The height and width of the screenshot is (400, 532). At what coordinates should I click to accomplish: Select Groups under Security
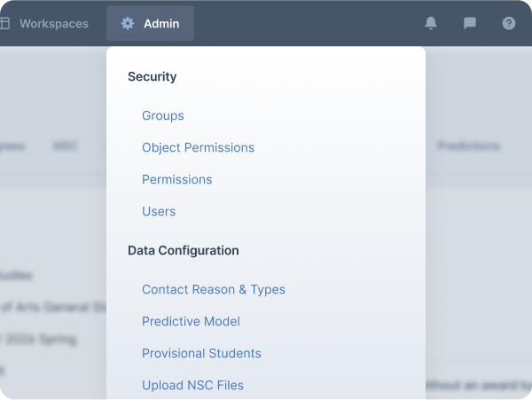(x=163, y=116)
